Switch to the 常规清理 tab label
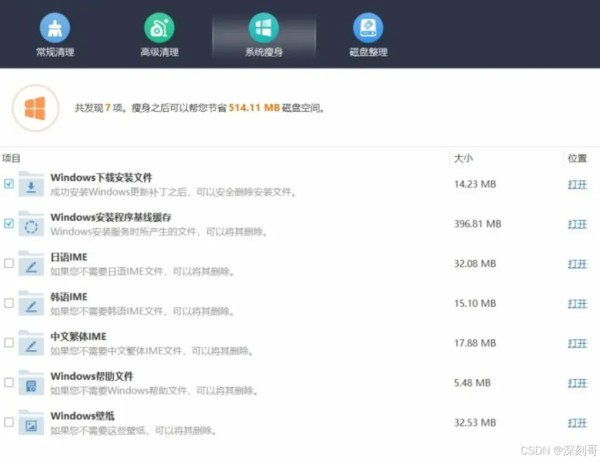The width and height of the screenshot is (600, 461). tap(55, 52)
